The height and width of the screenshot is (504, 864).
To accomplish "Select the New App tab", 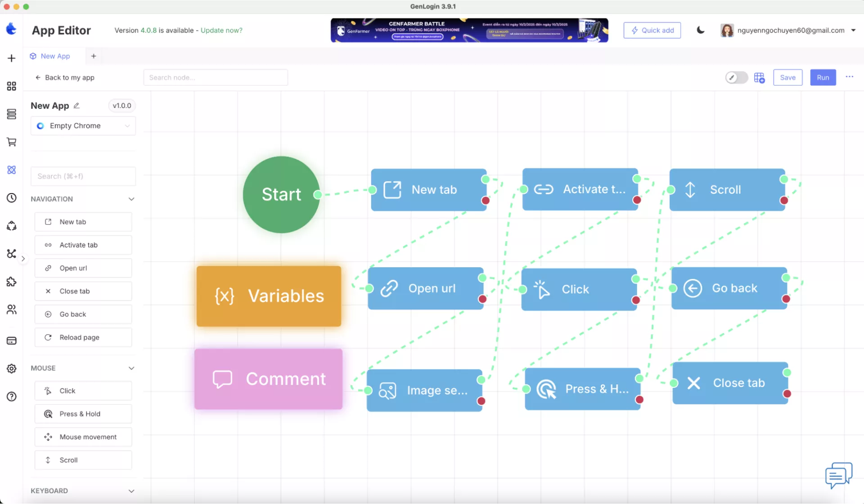I will pos(50,56).
